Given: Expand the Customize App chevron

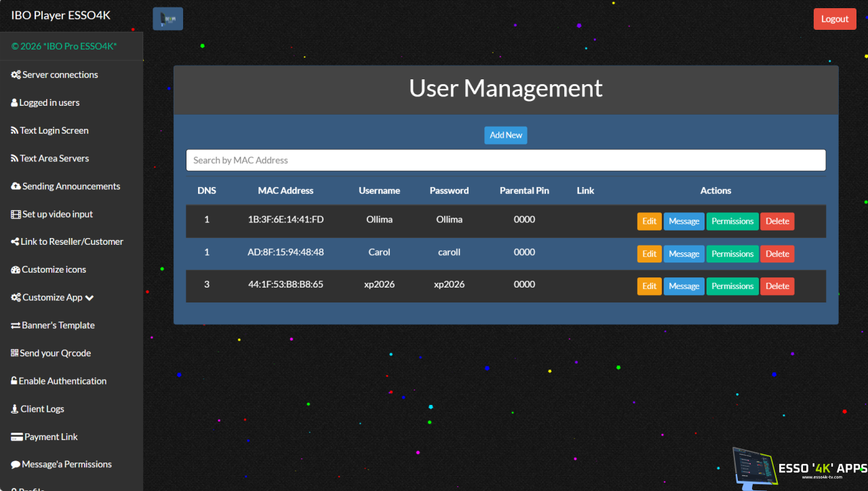Looking at the screenshot, I should [x=90, y=297].
